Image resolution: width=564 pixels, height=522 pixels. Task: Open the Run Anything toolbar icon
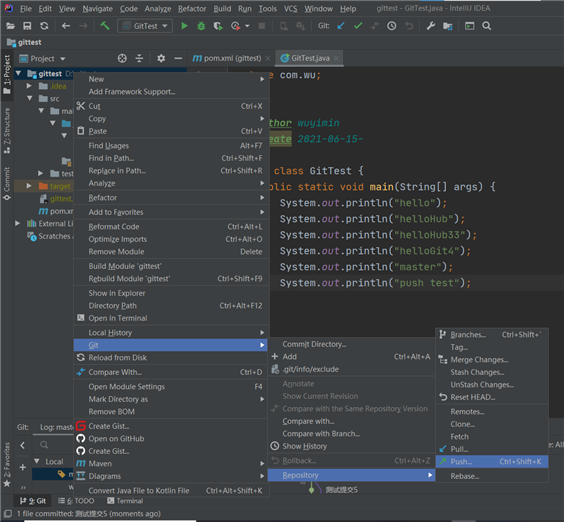[469, 26]
